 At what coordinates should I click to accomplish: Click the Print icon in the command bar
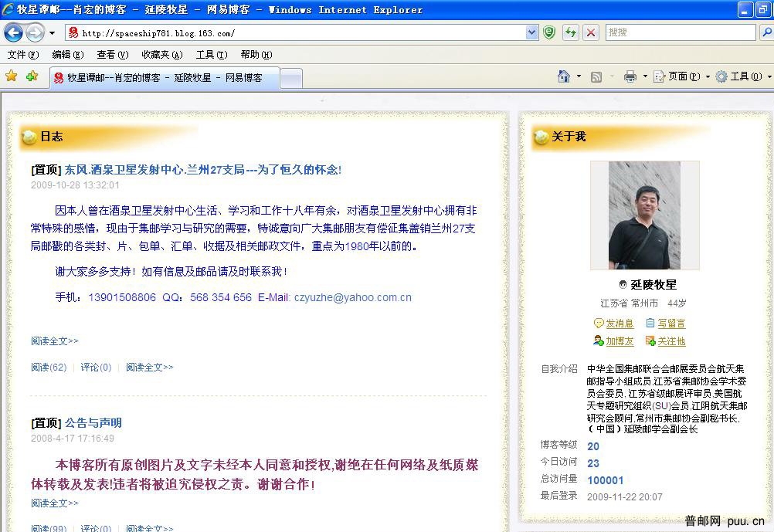coord(630,76)
